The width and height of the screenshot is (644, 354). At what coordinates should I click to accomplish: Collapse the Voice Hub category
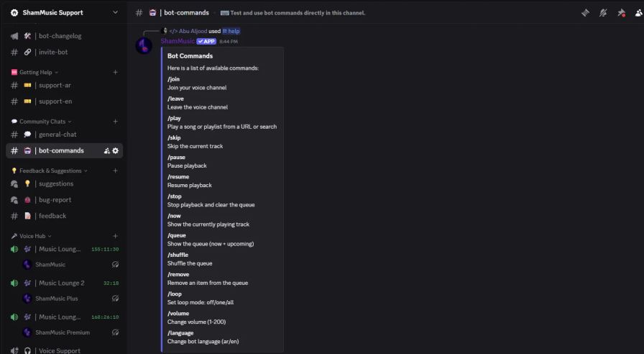tap(32, 236)
